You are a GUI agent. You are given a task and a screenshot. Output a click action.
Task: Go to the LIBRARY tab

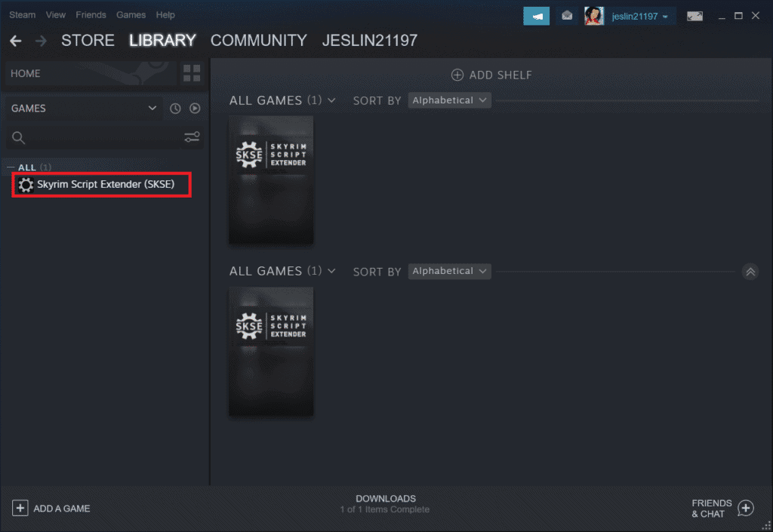163,41
